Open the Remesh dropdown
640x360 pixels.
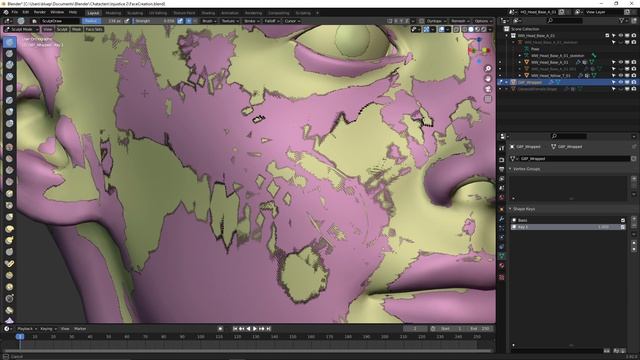pos(460,21)
